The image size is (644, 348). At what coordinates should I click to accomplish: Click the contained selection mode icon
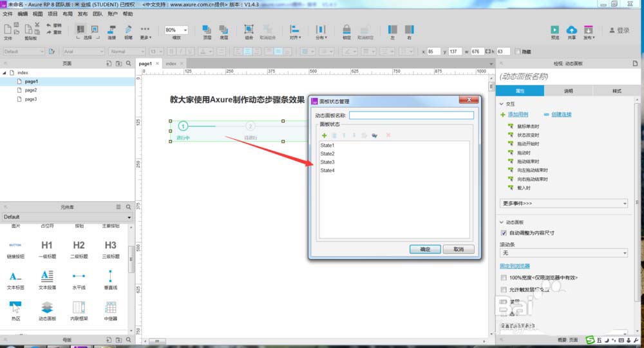pyautogui.click(x=95, y=29)
